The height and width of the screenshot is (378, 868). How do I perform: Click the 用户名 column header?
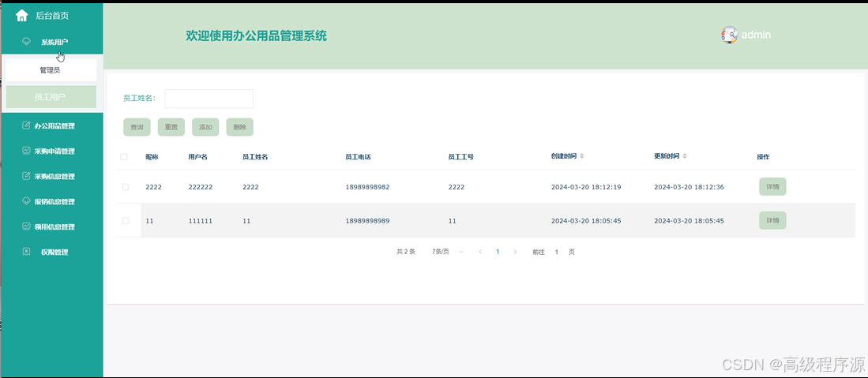coord(197,157)
